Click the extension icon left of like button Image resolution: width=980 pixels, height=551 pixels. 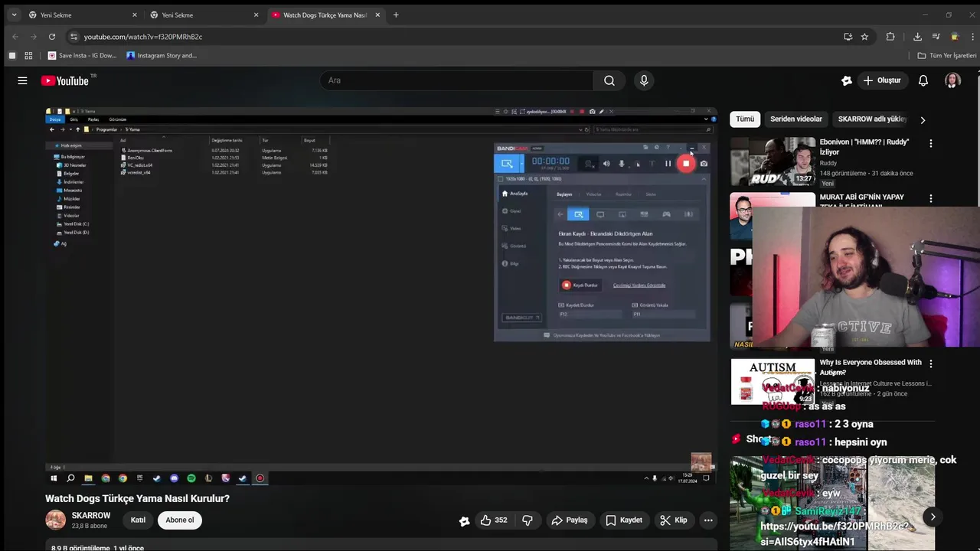[464, 521]
